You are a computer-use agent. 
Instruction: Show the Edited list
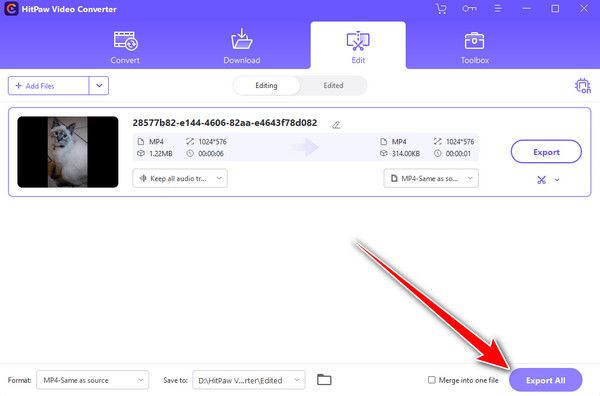pyautogui.click(x=333, y=85)
